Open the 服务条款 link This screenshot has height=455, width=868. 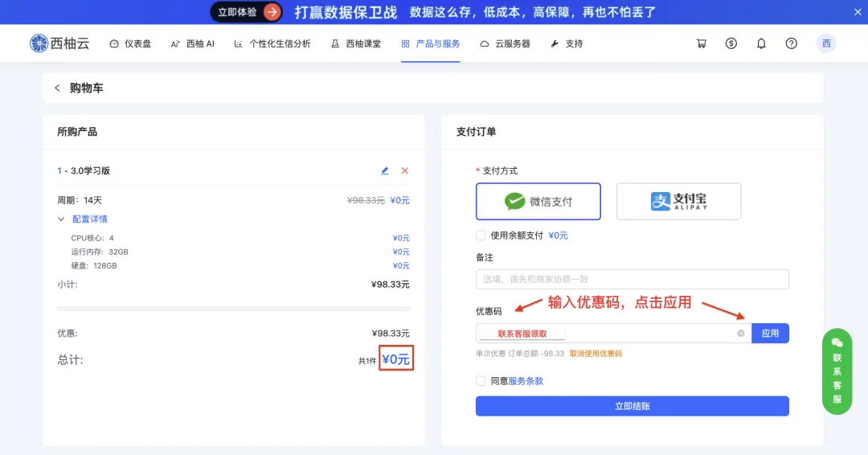pyautogui.click(x=526, y=381)
